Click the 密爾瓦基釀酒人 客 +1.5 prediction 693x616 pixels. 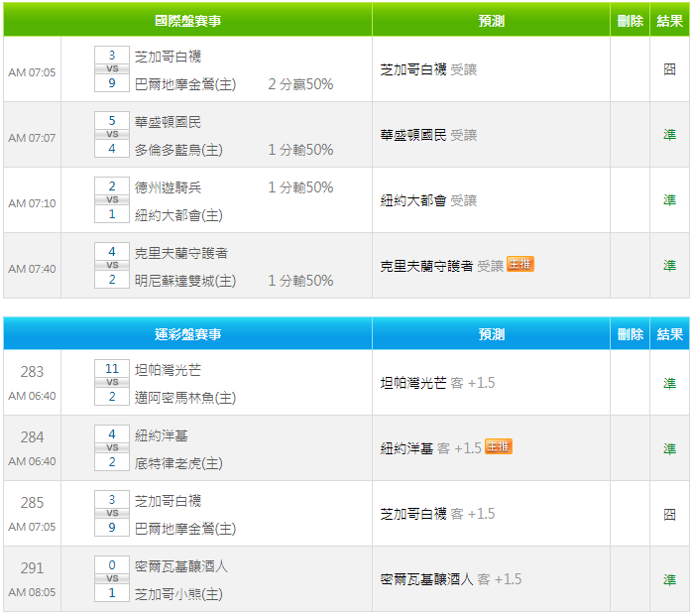(x=451, y=579)
